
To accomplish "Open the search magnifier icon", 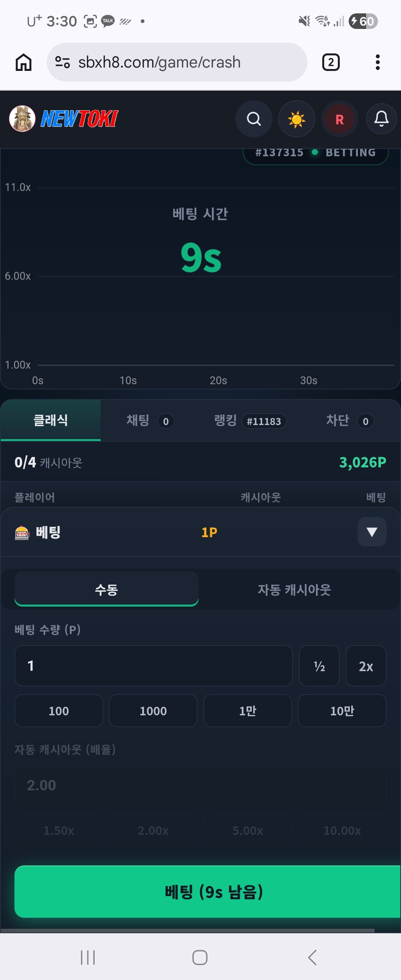I will [x=254, y=119].
